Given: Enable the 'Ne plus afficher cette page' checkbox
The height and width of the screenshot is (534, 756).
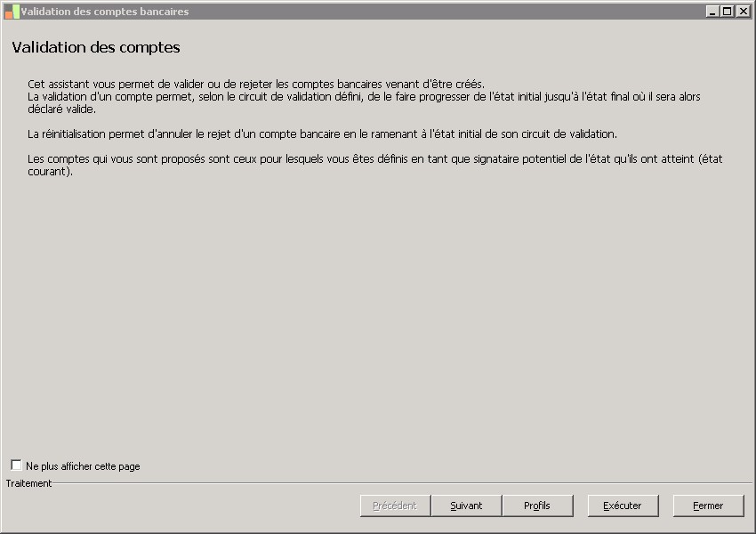Looking at the screenshot, I should [x=16, y=465].
